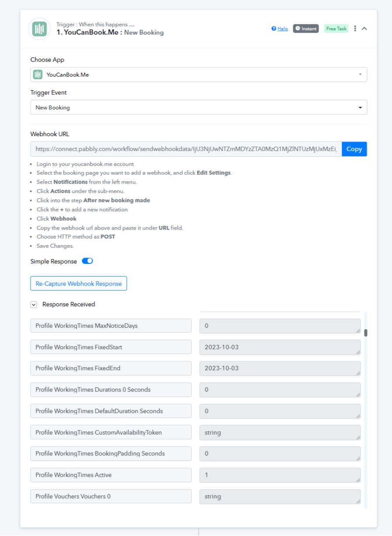
Task: Click the Free Task badge
Action: point(336,28)
